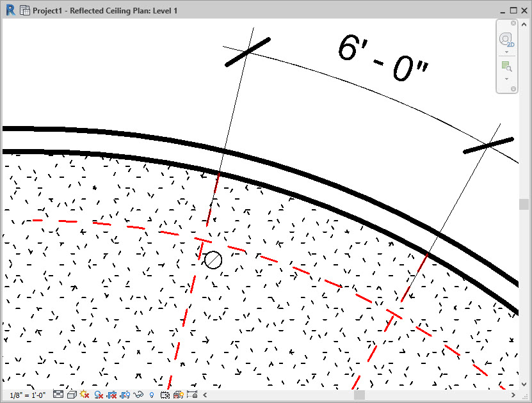Show the crop region via its icon
The height and width of the screenshot is (403, 532).
[x=125, y=395]
